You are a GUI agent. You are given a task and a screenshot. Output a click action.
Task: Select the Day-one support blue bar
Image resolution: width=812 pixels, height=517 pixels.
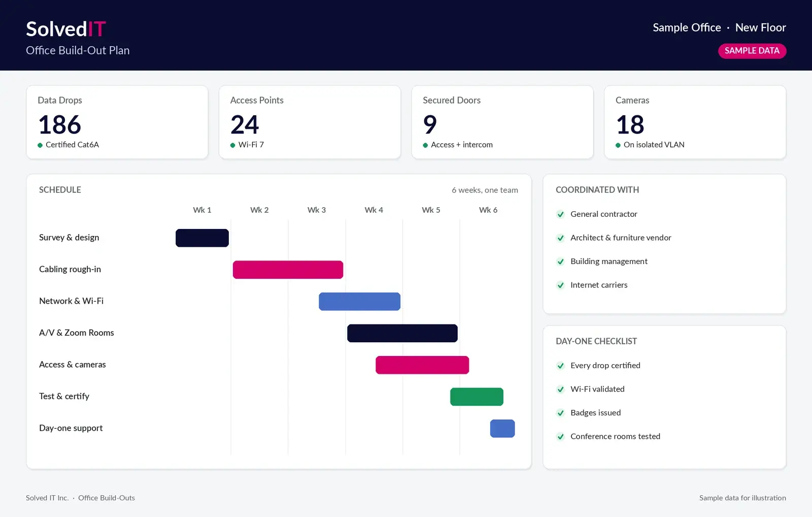(502, 428)
